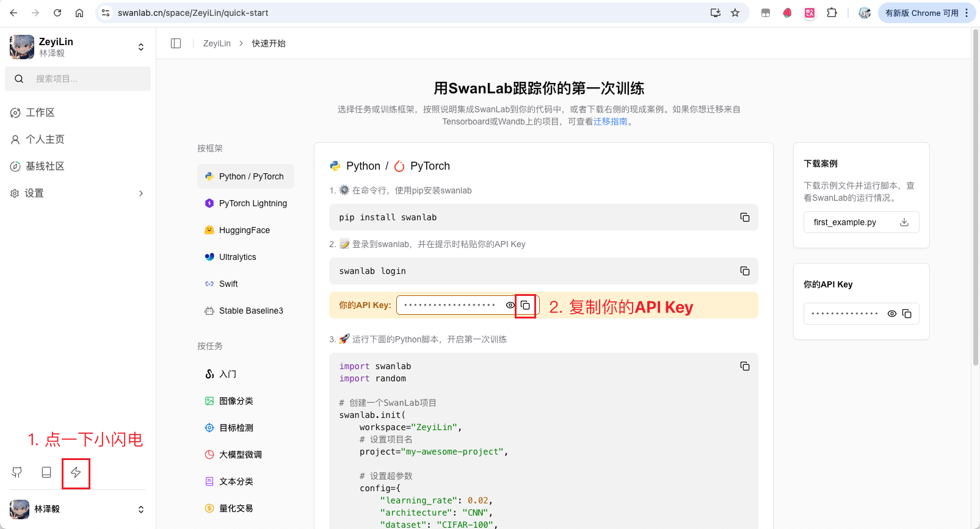Image resolution: width=980 pixels, height=529 pixels.
Task: Open Chrome profile avatar
Action: [x=865, y=13]
